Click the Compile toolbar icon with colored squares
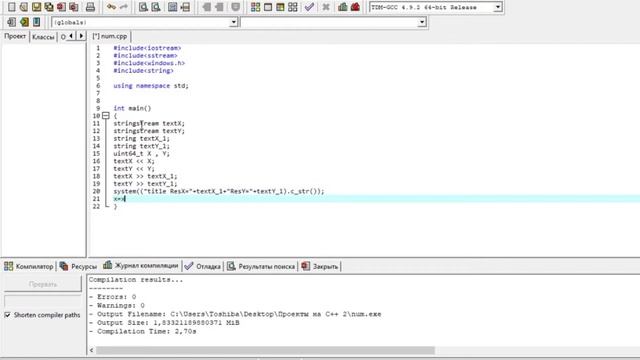 pos(256,7)
